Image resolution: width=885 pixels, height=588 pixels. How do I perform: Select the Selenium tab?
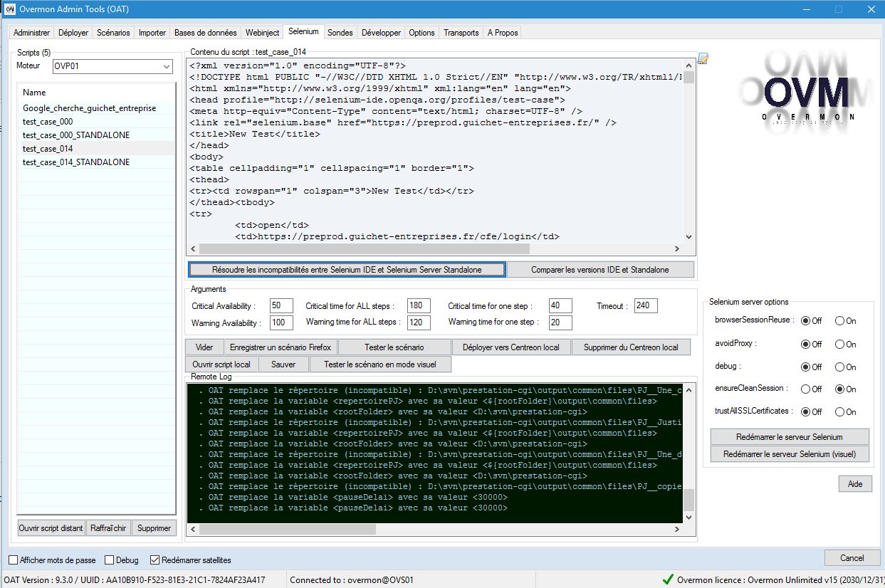(304, 31)
